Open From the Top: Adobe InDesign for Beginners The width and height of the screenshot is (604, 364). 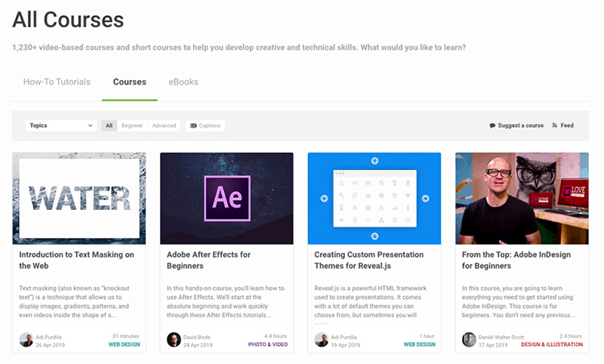click(516, 260)
